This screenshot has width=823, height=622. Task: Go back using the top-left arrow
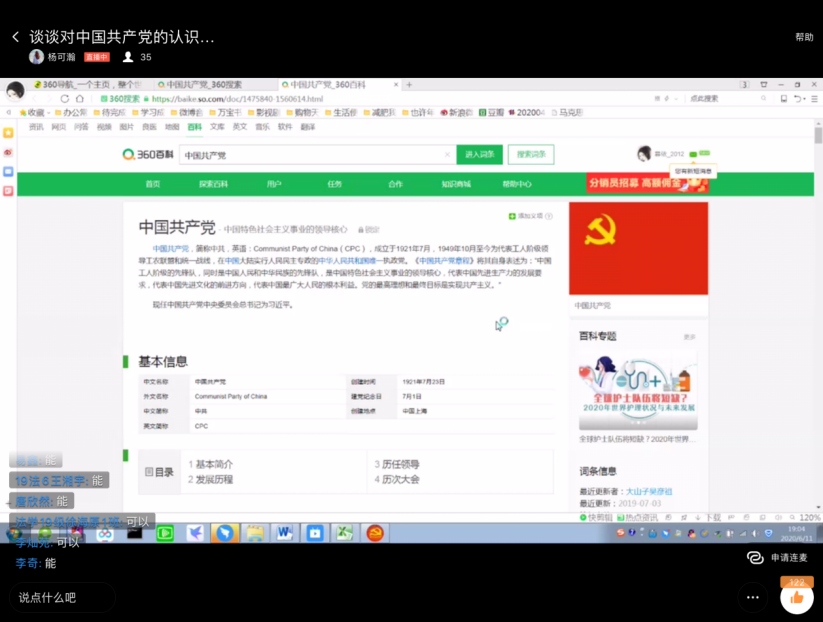click(x=15, y=37)
